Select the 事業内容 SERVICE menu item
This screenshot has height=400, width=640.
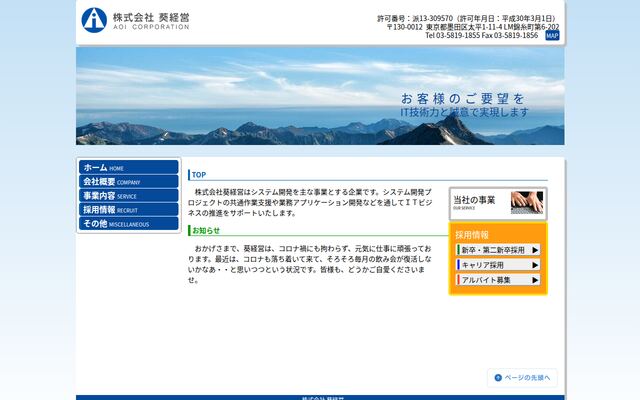(129, 196)
